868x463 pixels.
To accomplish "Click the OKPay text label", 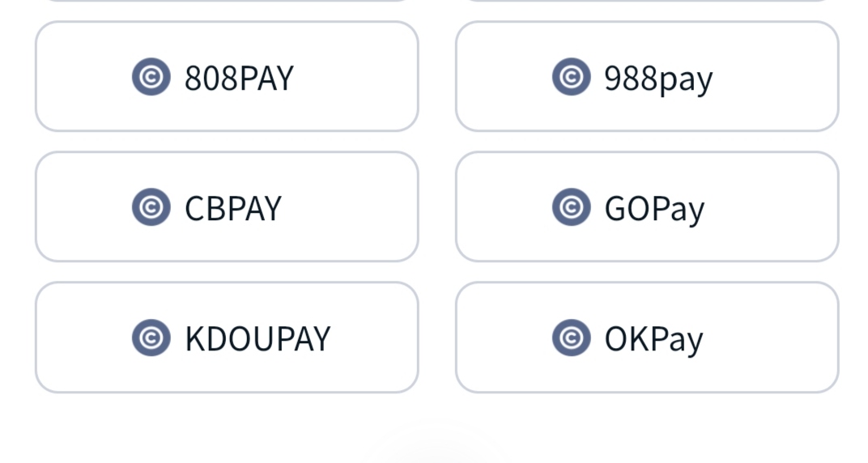I will [x=653, y=340].
